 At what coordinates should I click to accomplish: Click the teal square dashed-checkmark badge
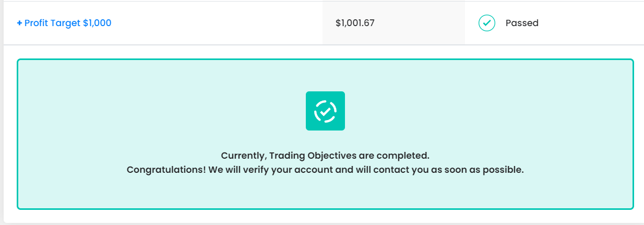click(x=325, y=111)
